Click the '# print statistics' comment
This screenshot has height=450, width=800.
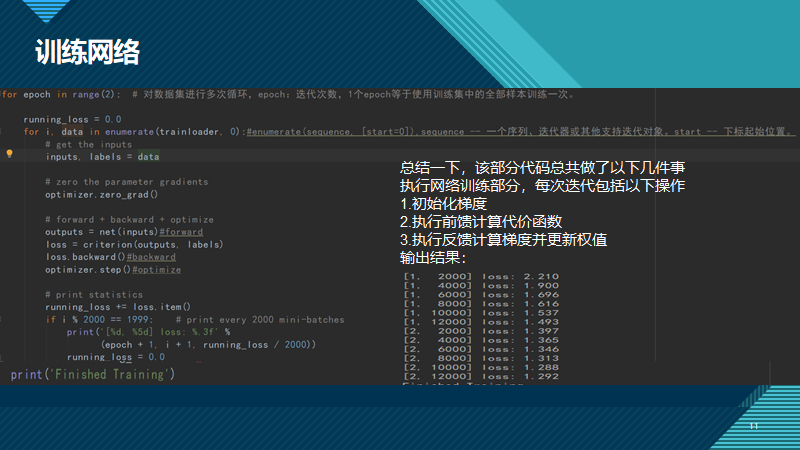94,294
